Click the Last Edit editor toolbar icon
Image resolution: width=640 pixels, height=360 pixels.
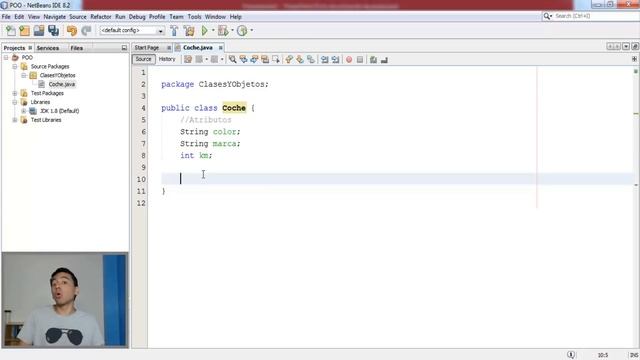coord(188,60)
